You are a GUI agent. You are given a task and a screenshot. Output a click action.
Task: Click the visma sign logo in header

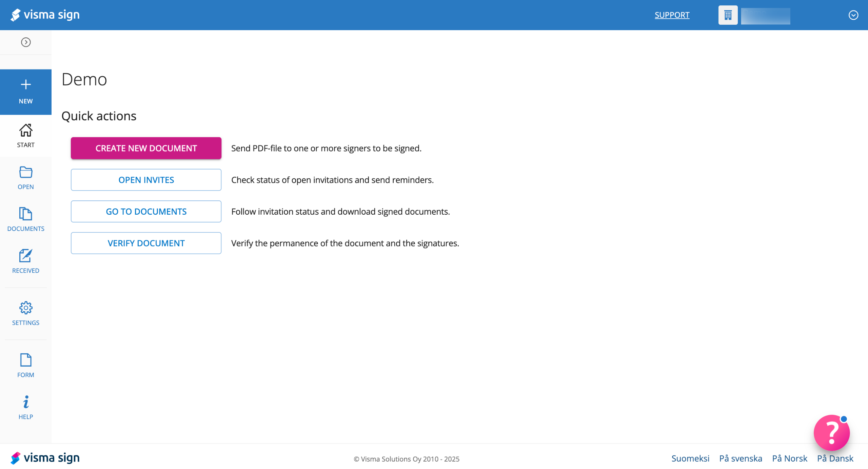pos(45,15)
